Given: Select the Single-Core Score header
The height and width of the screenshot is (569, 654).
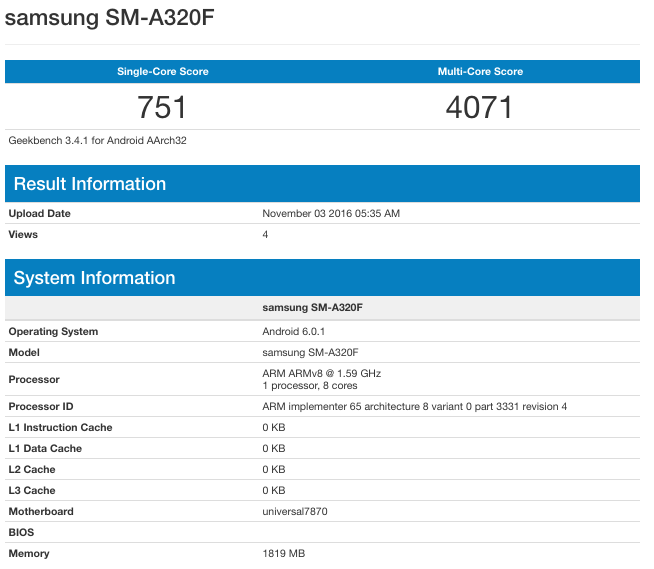Looking at the screenshot, I should [163, 72].
